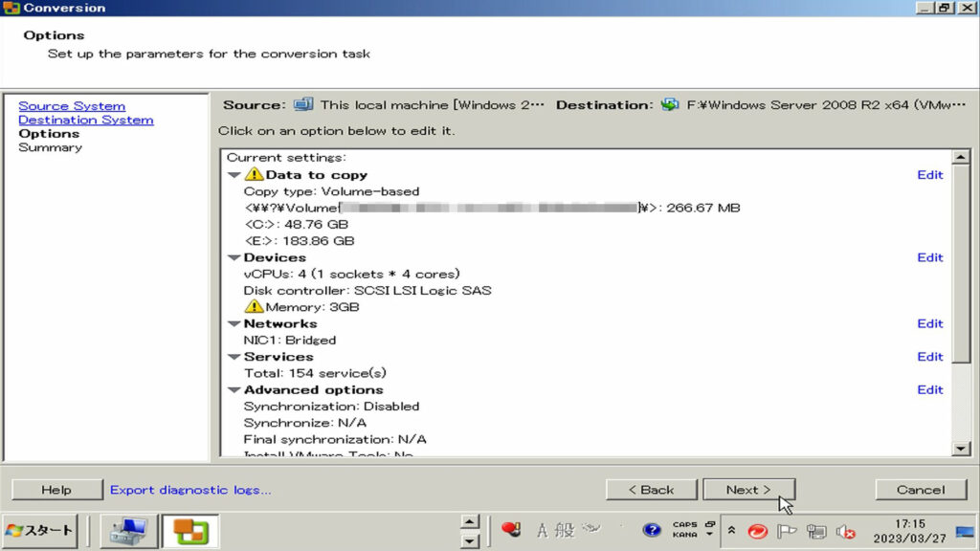Click the Memory warning icon
This screenshot has height=551, width=980.
(254, 307)
